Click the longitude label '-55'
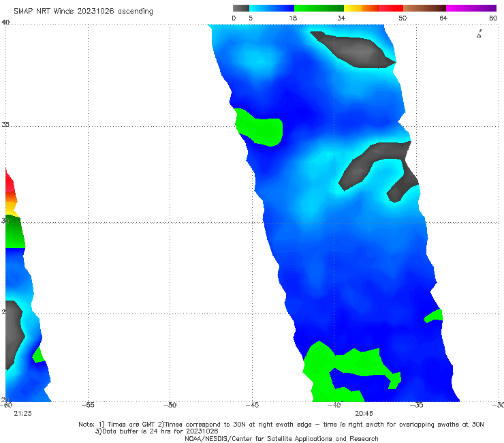This screenshot has width=504, height=443. tap(88, 405)
